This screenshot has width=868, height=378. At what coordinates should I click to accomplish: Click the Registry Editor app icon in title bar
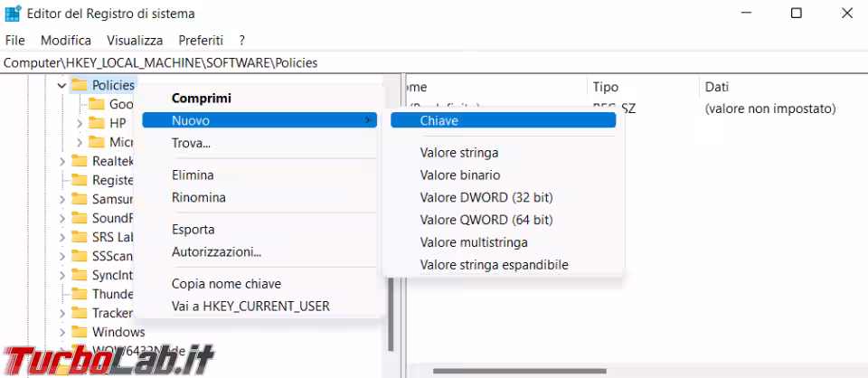tap(13, 14)
